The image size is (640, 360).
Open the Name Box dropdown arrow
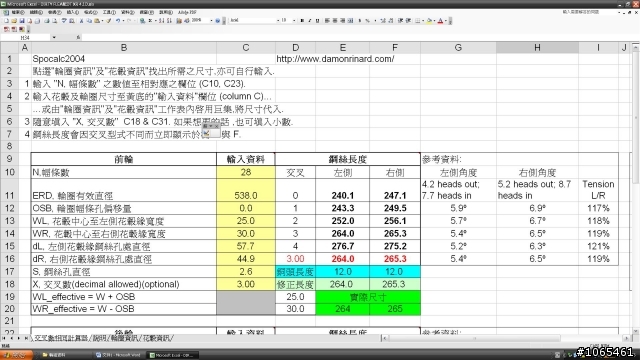[54, 38]
